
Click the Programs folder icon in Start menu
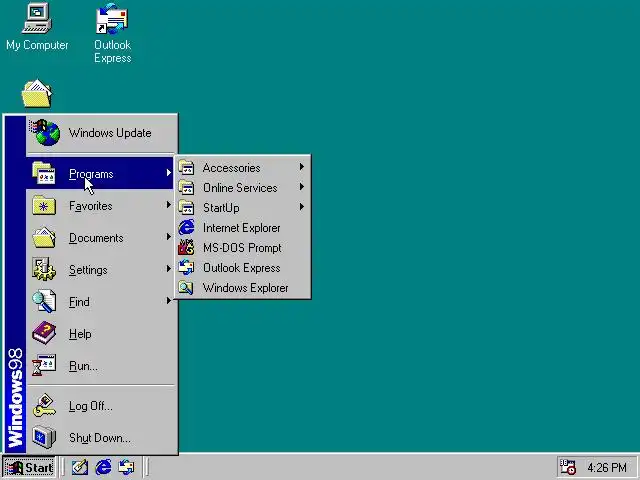[44, 173]
